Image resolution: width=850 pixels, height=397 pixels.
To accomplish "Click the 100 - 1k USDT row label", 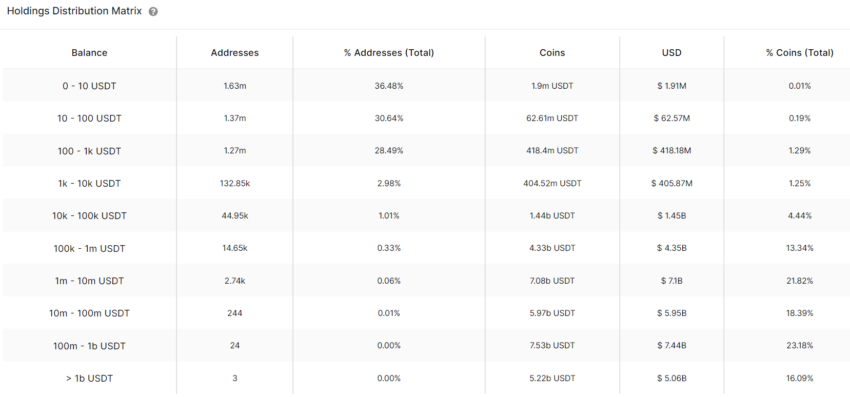I will 89,151.
